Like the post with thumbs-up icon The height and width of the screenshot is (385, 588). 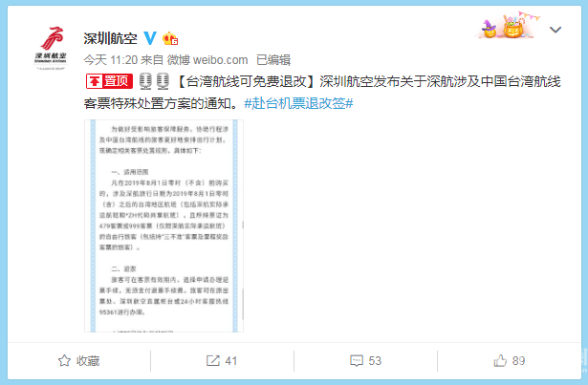[500, 360]
